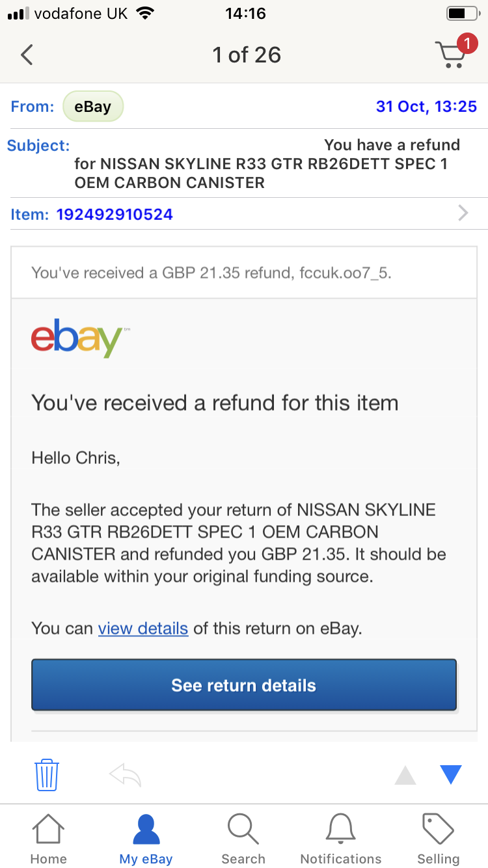Screen dimensions: 488x868
Task: Open item number 192492910524
Action: point(115,214)
